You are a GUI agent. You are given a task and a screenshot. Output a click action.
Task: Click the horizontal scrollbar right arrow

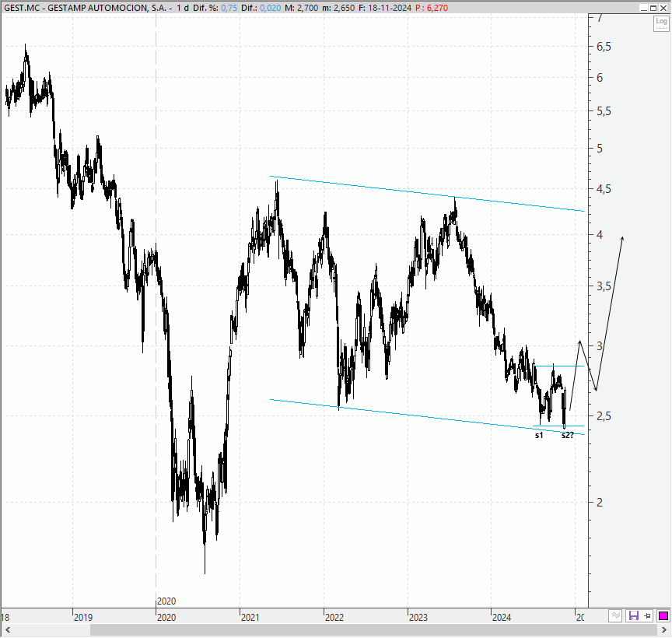(665, 630)
